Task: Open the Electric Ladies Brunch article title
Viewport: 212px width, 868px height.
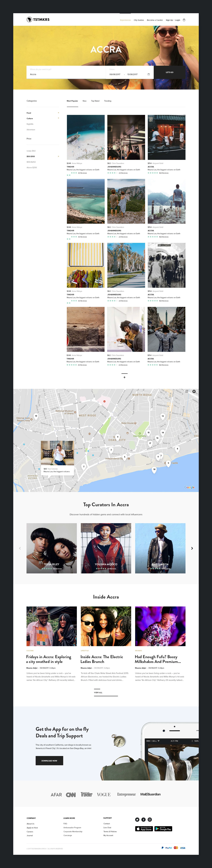Action: tap(102, 659)
